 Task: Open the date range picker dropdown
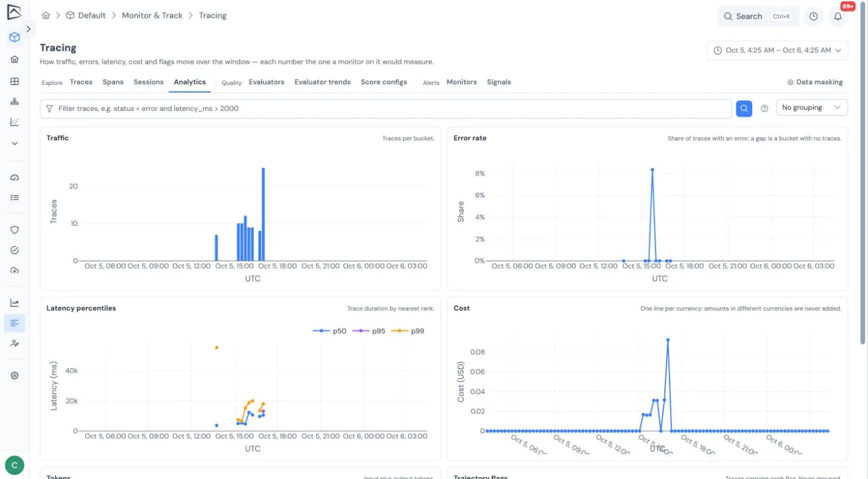click(x=778, y=51)
